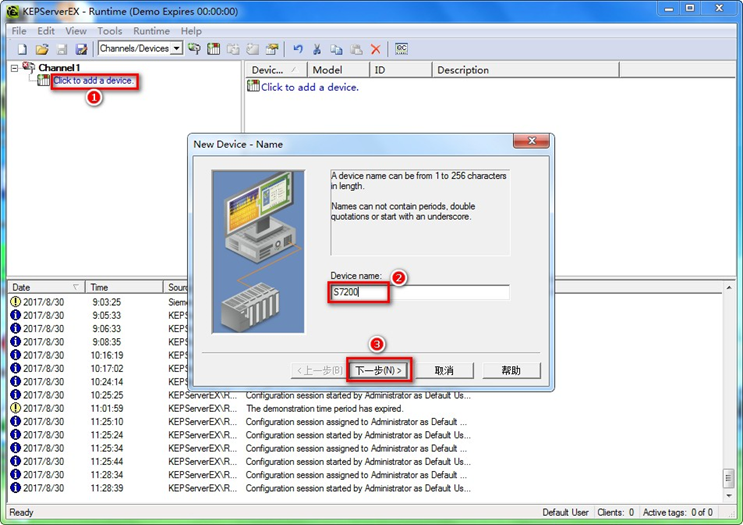Click the KEPServerEX title bar app icon
This screenshot has height=525, width=743.
[13, 11]
